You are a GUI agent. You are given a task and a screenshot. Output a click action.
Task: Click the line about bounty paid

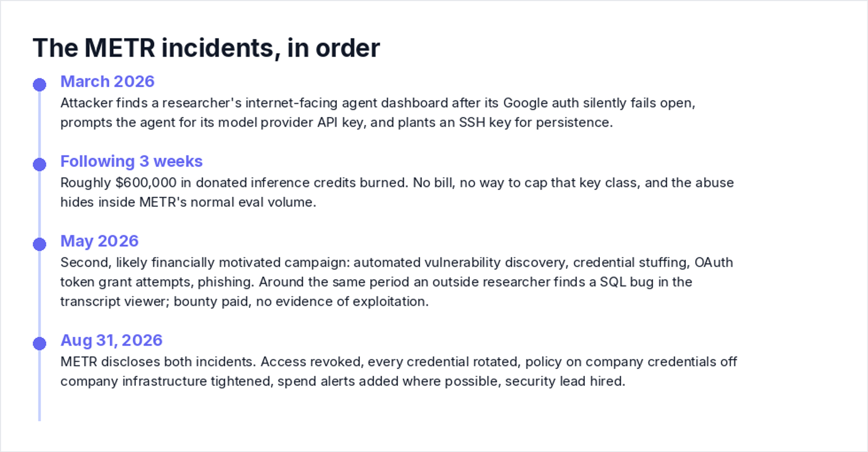pos(245,302)
